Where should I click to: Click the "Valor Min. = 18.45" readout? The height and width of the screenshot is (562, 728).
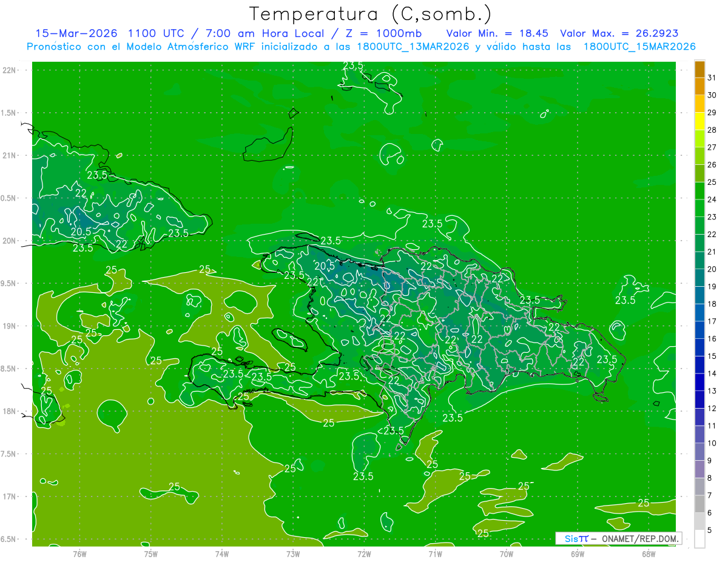(497, 33)
